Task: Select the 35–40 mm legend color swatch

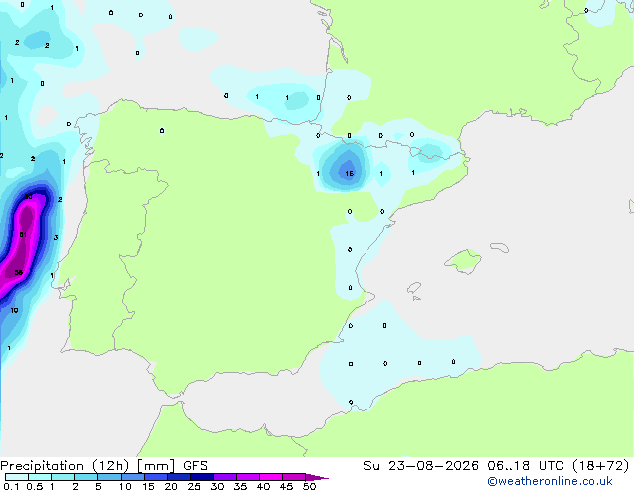Action: point(247,477)
